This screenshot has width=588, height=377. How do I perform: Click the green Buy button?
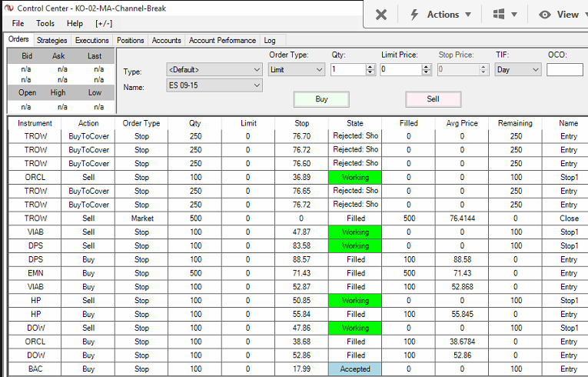click(321, 99)
